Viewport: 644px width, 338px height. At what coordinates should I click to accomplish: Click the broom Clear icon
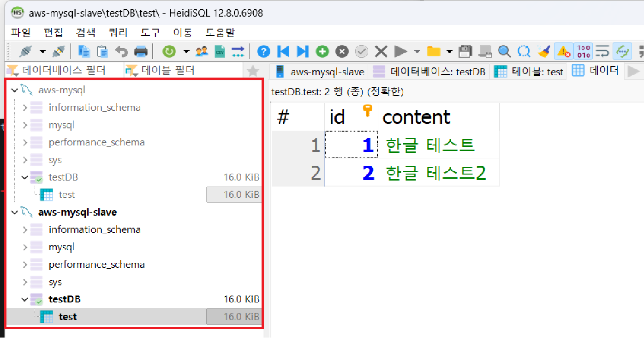coord(543,51)
